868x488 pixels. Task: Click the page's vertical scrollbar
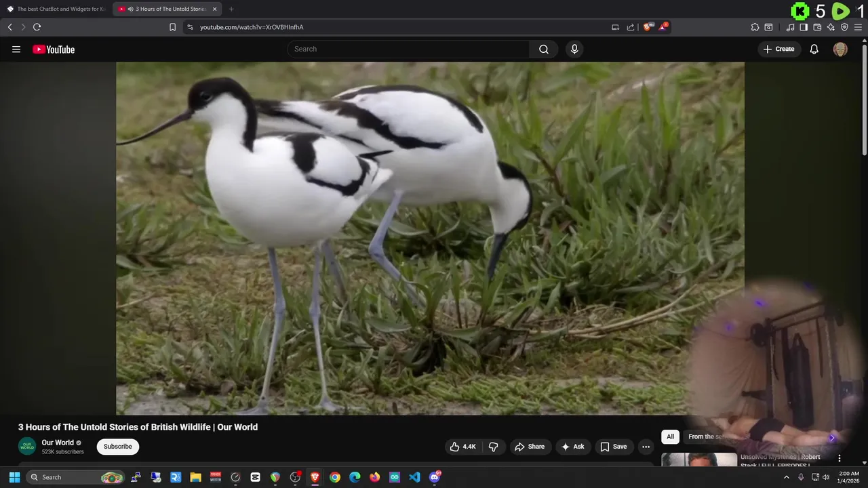pos(864,102)
